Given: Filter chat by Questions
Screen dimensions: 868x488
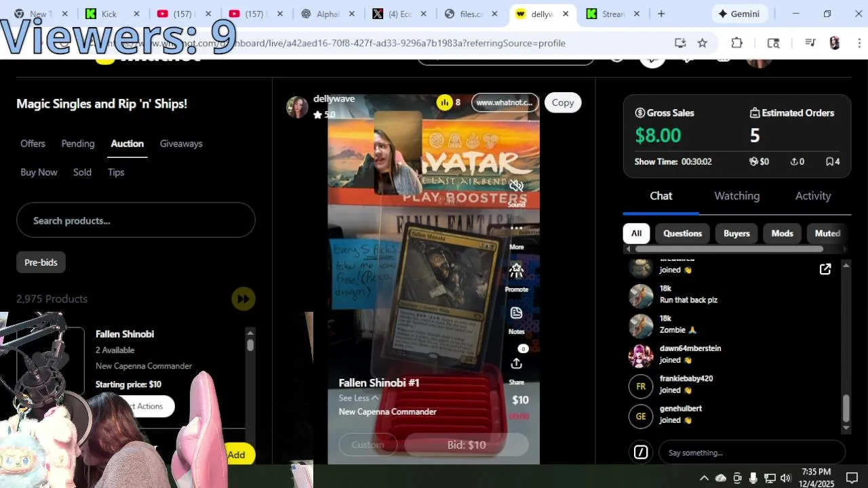Looking at the screenshot, I should (682, 233).
